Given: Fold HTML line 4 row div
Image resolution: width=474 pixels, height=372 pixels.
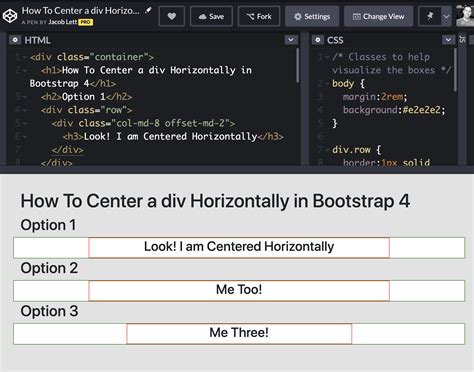Looking at the screenshot, I should click(x=24, y=110).
